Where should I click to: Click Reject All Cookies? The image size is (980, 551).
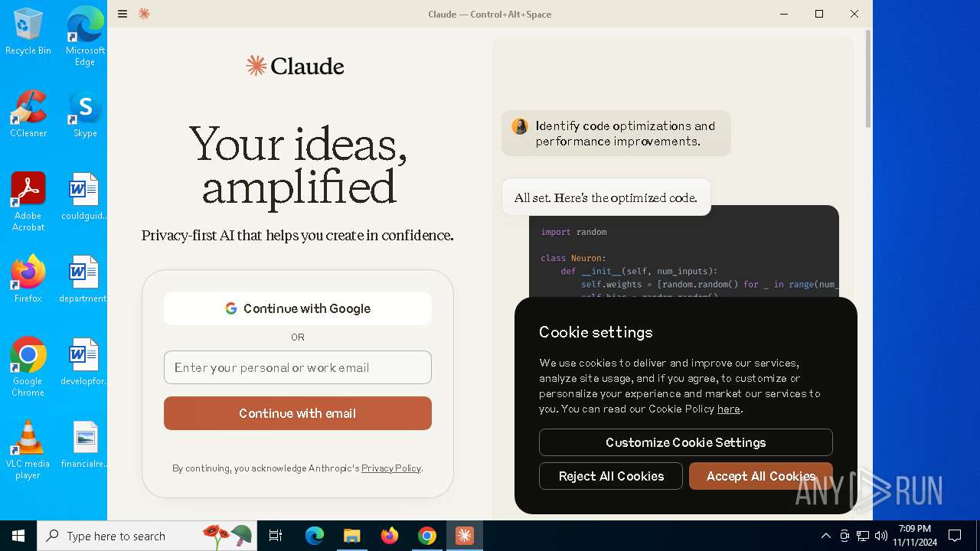point(611,476)
